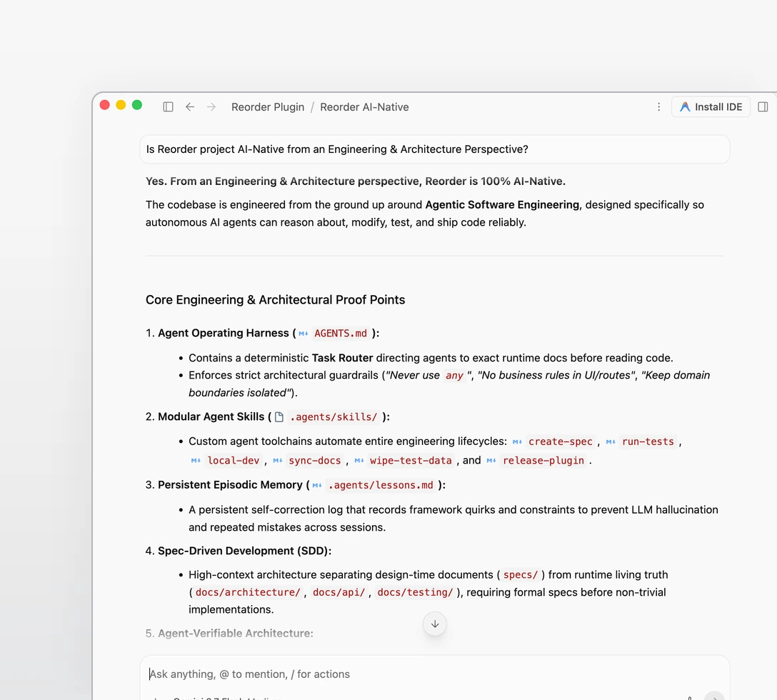
Task: Click the 'Spec-Driven Development (SDD):' list title
Action: pos(245,551)
